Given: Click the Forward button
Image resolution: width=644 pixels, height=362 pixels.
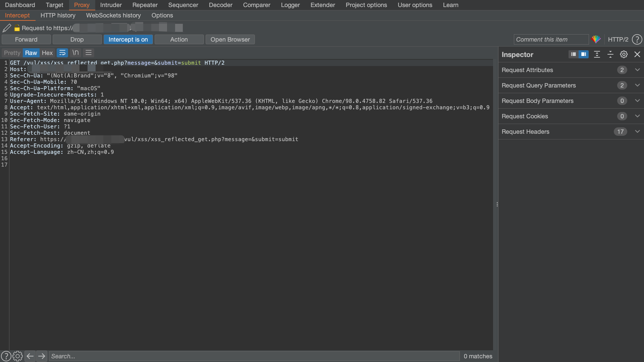Looking at the screenshot, I should click(26, 40).
